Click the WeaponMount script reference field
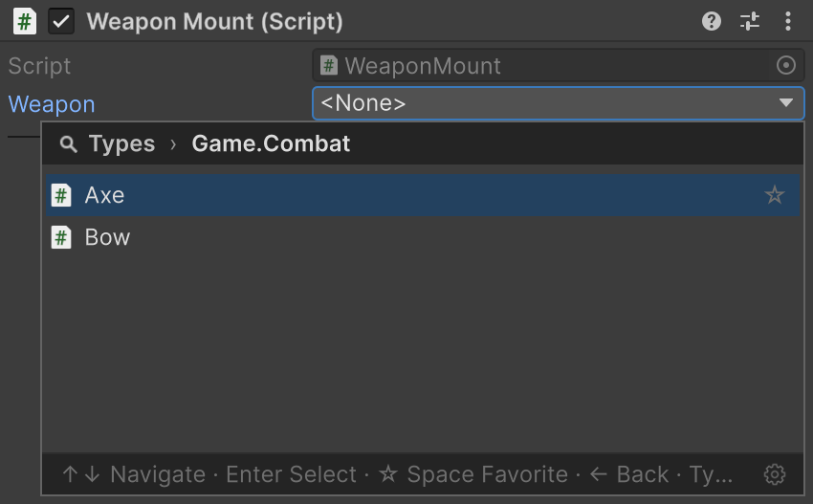The height and width of the screenshot is (504, 813). [559, 65]
